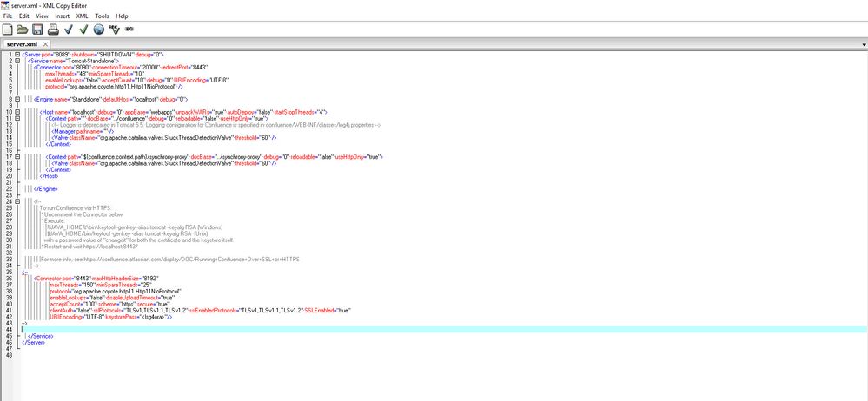Image resolution: width=868 pixels, height=401 pixels.
Task: Click the Unix keytool command on line 29
Action: [128, 233]
